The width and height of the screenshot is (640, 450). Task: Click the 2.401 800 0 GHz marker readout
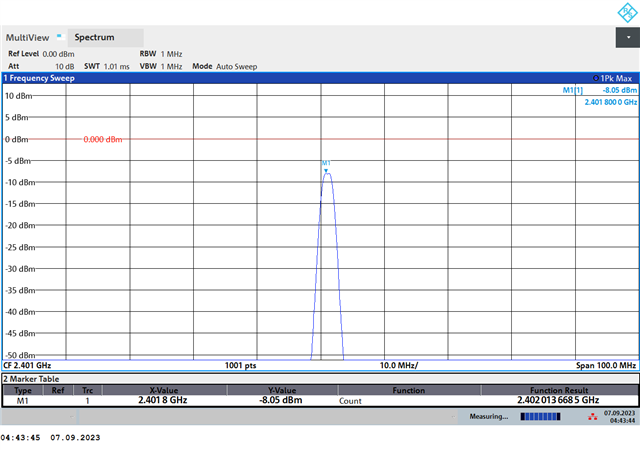[611, 102]
